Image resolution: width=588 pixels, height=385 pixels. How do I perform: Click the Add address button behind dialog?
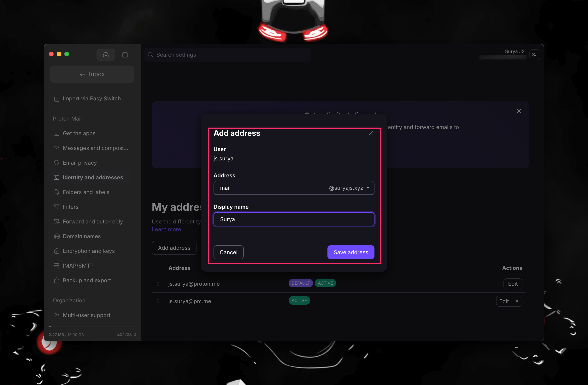tap(174, 248)
